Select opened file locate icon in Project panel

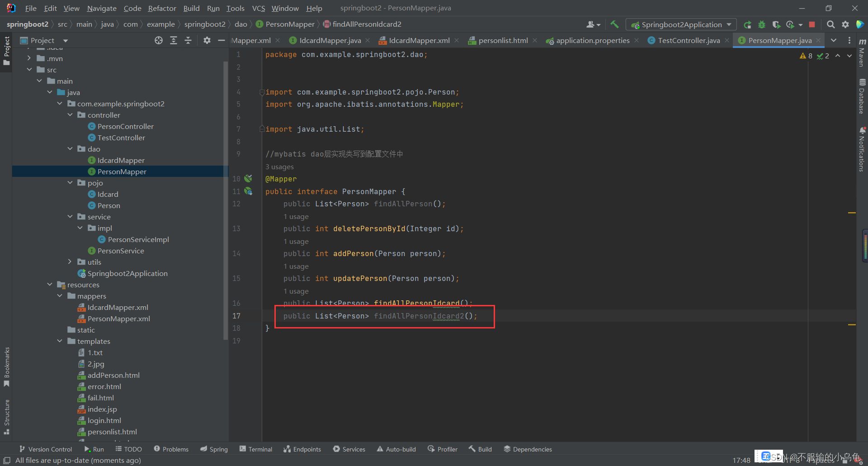(x=159, y=40)
